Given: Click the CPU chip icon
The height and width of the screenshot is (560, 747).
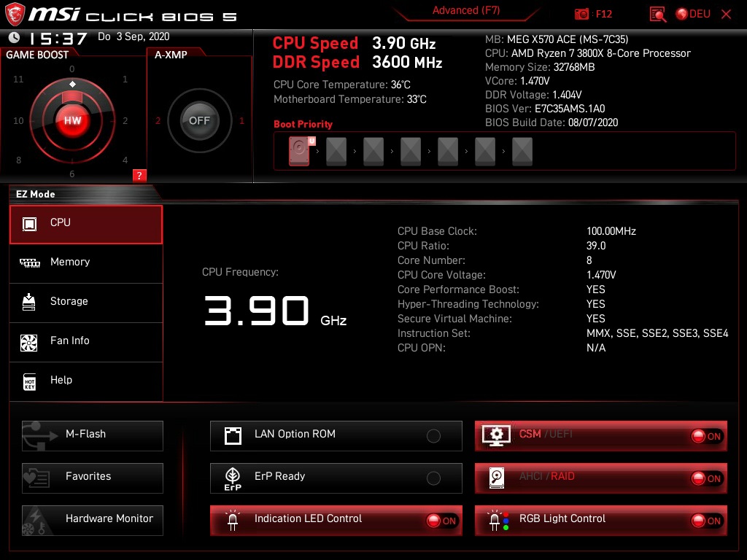Looking at the screenshot, I should (29, 224).
